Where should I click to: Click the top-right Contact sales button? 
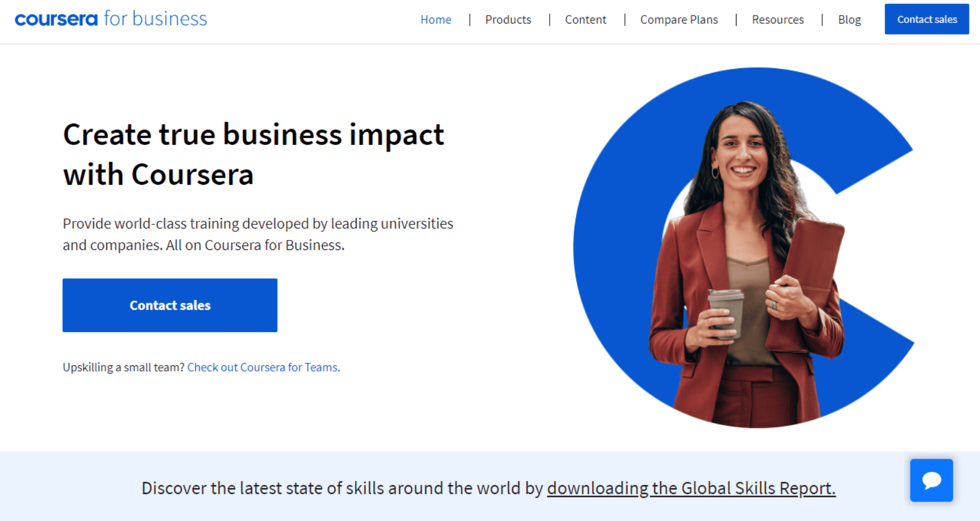pyautogui.click(x=926, y=19)
